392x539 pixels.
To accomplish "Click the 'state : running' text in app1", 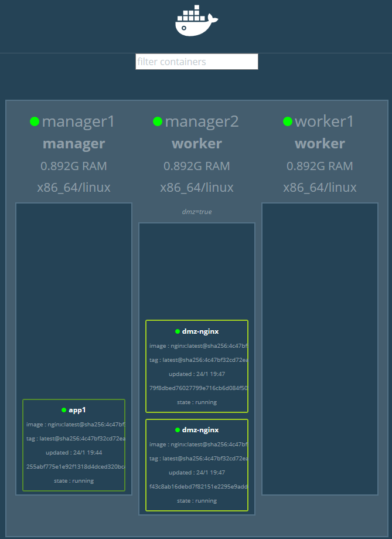I will (74, 481).
